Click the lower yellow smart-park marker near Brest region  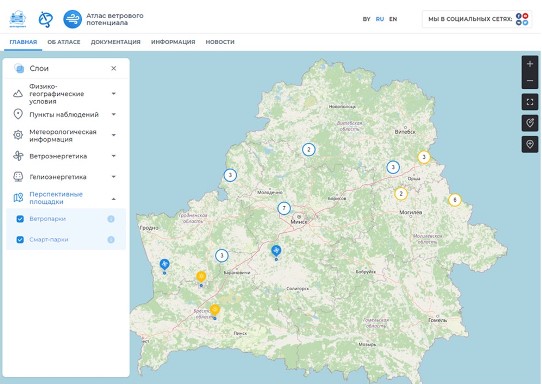tap(215, 310)
